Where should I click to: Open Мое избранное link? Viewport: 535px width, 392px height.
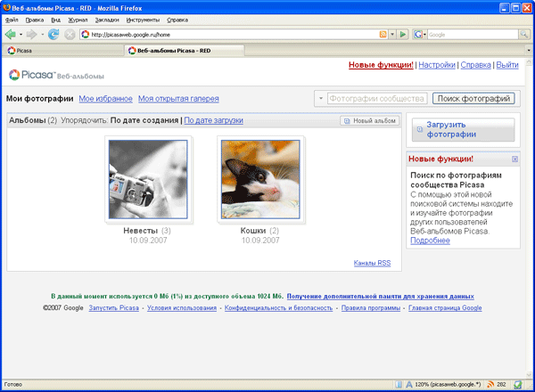click(106, 99)
